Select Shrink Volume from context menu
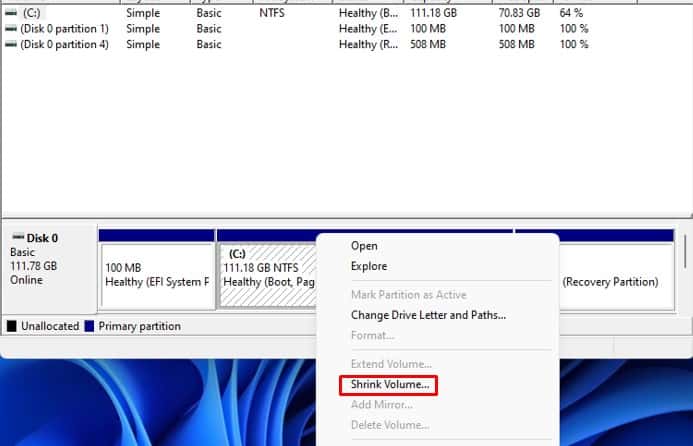The height and width of the screenshot is (446, 693). pos(389,385)
